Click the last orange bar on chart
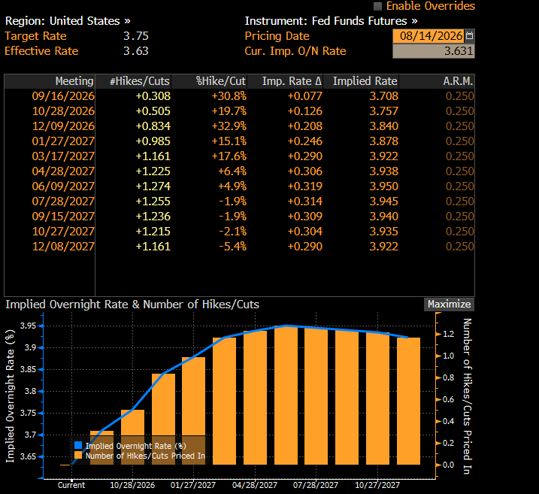This screenshot has height=494, width=539. tap(408, 401)
